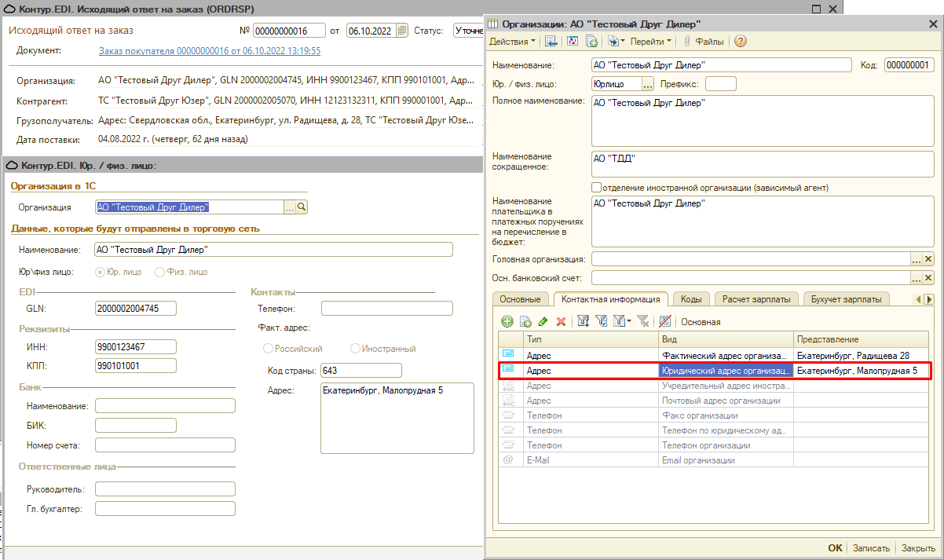The width and height of the screenshot is (944, 560).
Task: Expand the Перейти dropdown menu
Action: pos(652,41)
